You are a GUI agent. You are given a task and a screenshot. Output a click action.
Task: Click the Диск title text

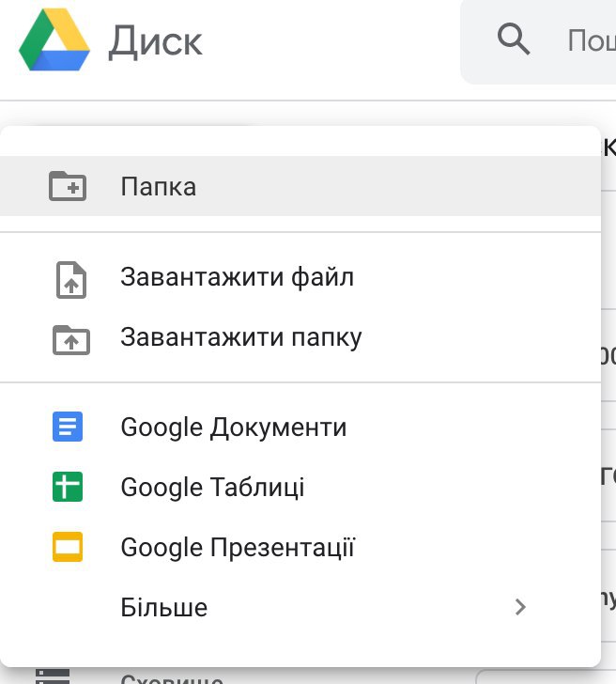point(155,41)
